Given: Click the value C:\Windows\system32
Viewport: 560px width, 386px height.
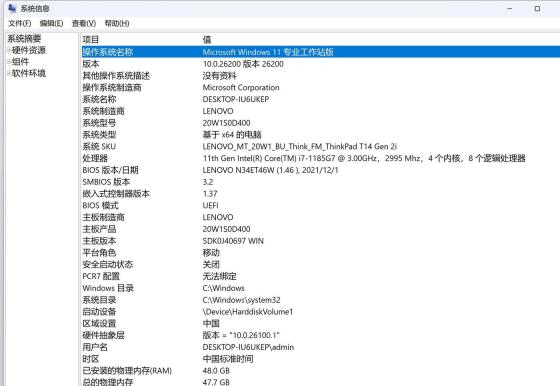Looking at the screenshot, I should (x=241, y=300).
